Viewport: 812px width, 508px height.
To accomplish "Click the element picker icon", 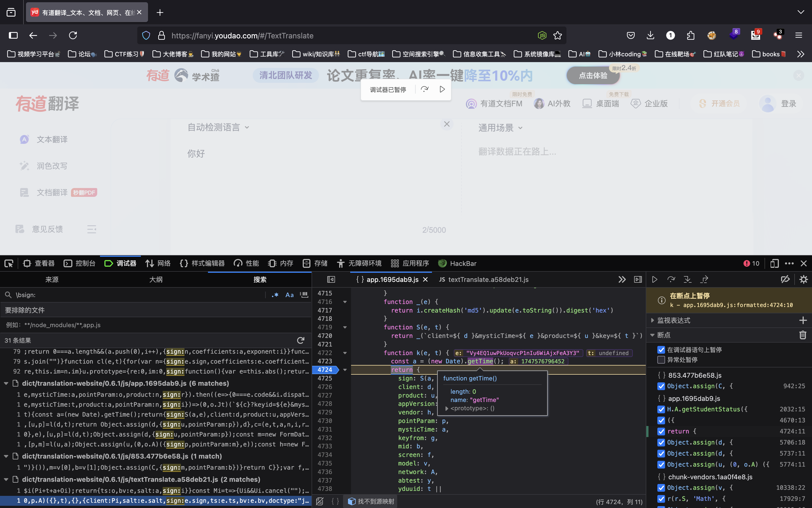I will tap(9, 263).
